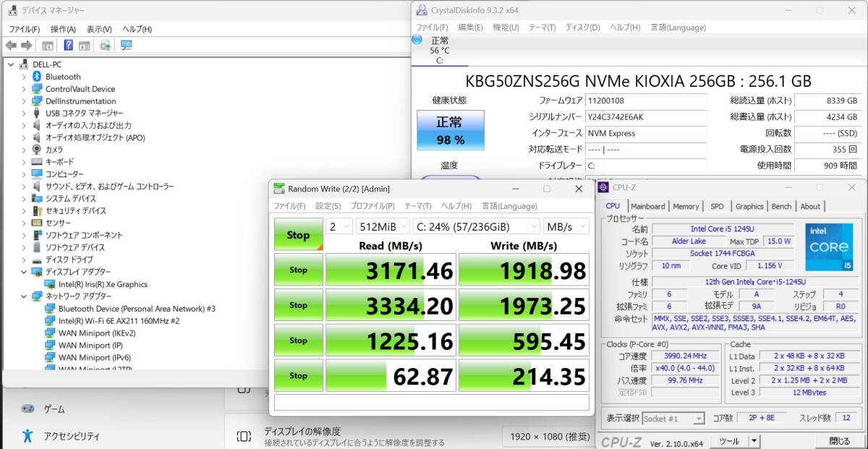
Task: Click the CPU-Z title bar chip icon
Action: [x=605, y=187]
